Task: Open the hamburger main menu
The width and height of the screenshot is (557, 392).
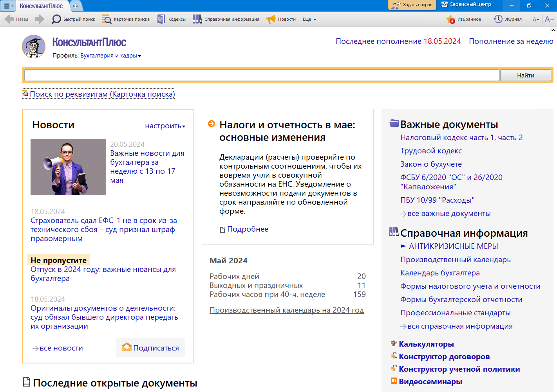Action: click(8, 6)
